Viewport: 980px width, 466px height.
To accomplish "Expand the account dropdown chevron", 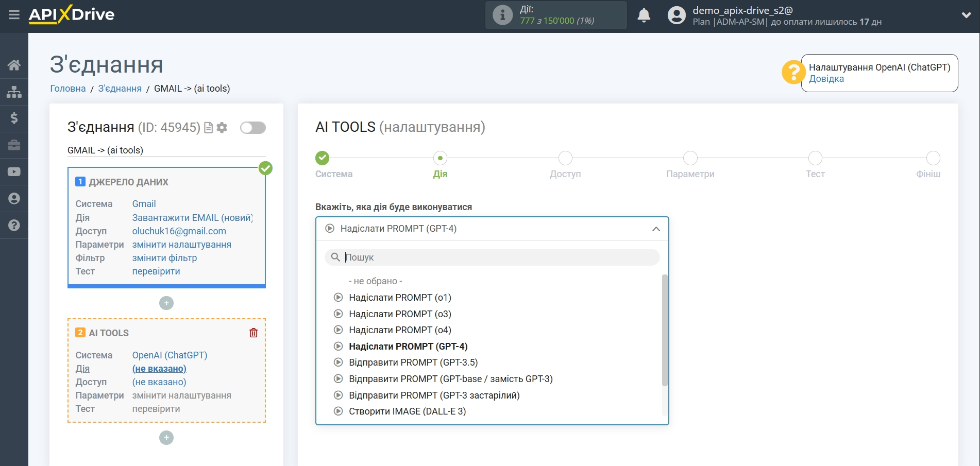I will (966, 15).
